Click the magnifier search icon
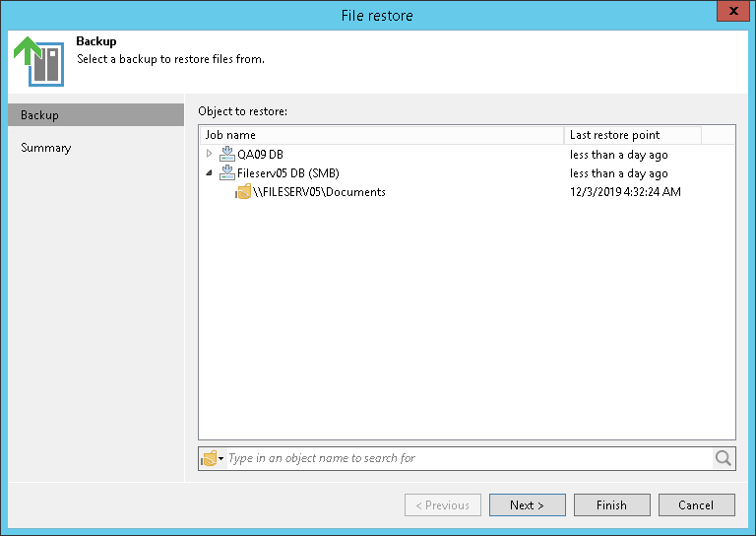 (723, 458)
